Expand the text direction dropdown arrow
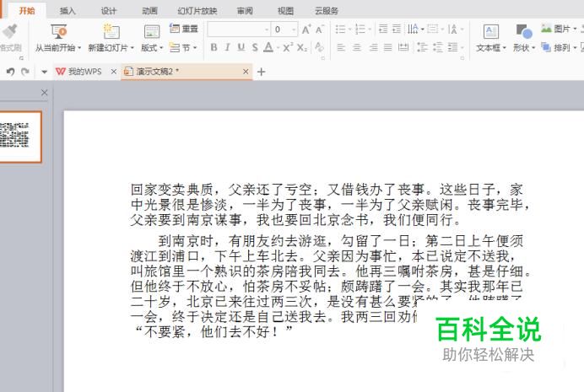The image size is (584, 392). click(x=423, y=29)
